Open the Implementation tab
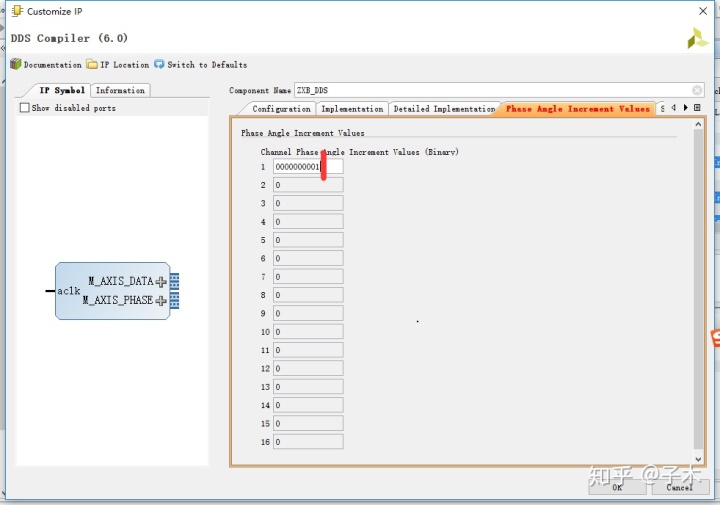Screen dimensions: 720x505 pyautogui.click(x=352, y=109)
